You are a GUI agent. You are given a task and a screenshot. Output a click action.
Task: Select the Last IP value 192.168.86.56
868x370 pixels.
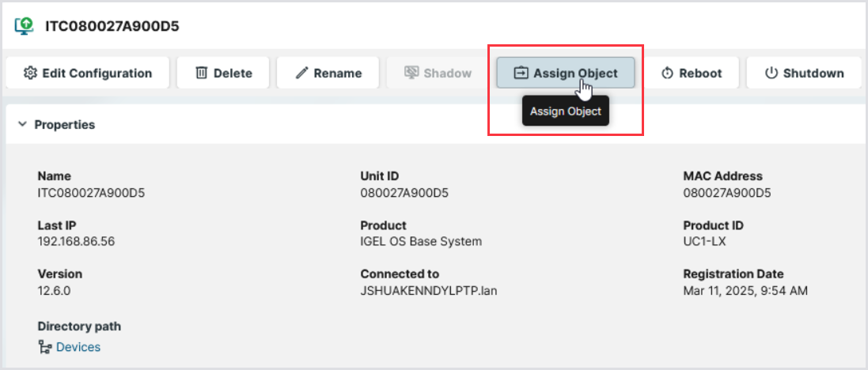coord(76,241)
